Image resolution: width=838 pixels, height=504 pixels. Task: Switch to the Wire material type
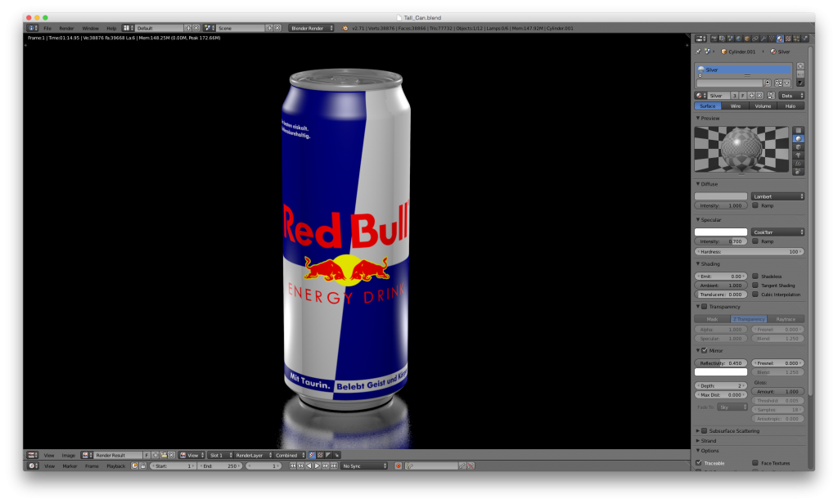[x=736, y=106]
